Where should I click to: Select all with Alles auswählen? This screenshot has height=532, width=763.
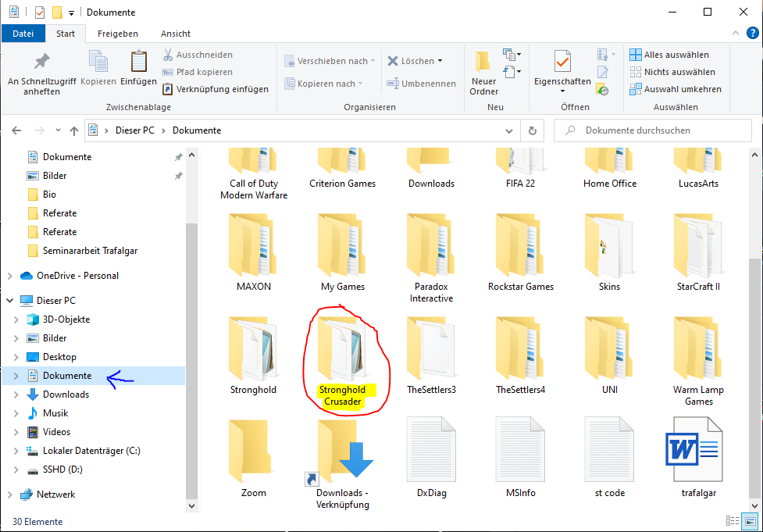pyautogui.click(x=669, y=55)
